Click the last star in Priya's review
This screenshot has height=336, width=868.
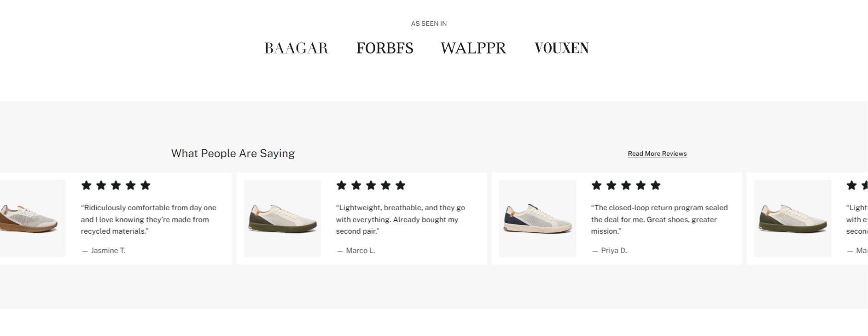(x=656, y=185)
